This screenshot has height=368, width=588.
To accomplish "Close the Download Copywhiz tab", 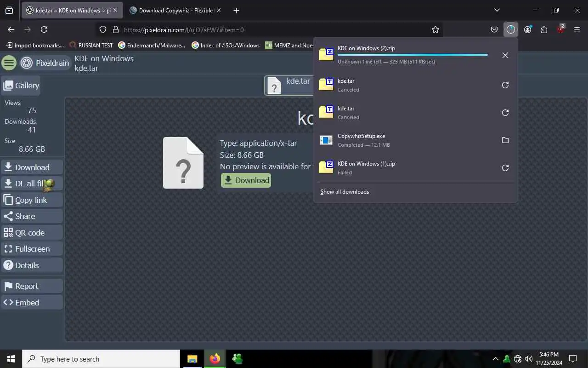I will pos(219,10).
